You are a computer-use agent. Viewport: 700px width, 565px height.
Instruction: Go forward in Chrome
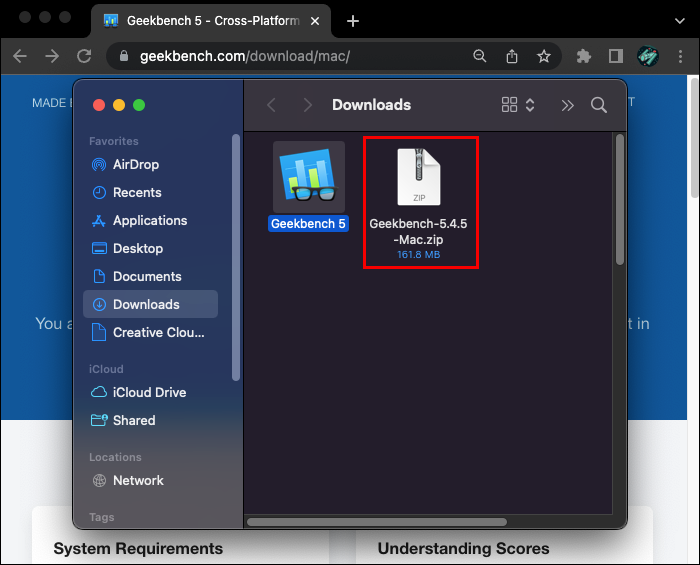point(52,56)
